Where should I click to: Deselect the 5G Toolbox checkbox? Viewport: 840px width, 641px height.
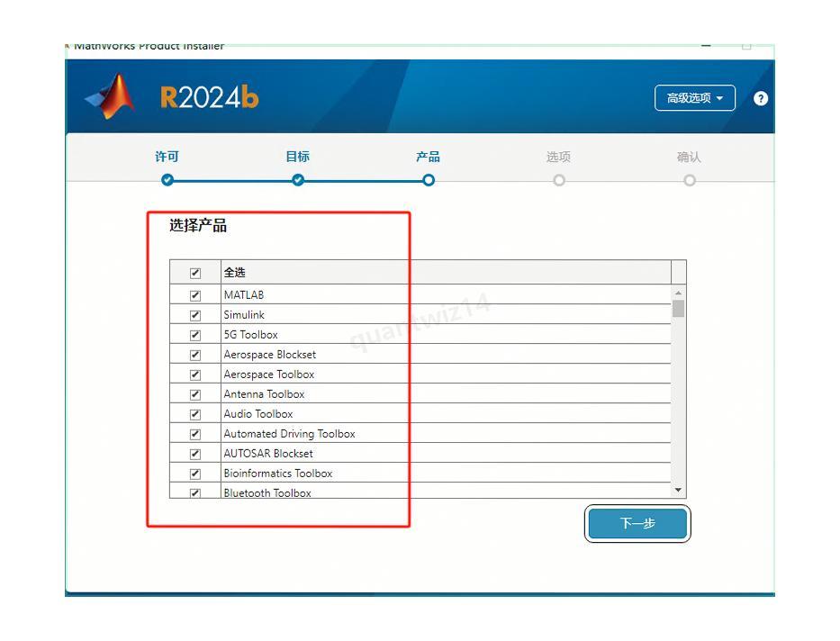(198, 334)
